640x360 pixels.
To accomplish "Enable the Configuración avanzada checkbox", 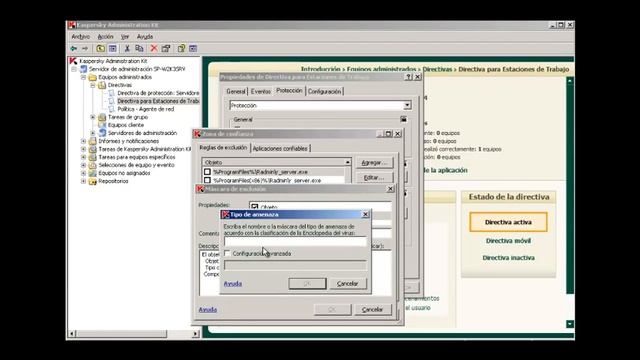I will point(227,253).
